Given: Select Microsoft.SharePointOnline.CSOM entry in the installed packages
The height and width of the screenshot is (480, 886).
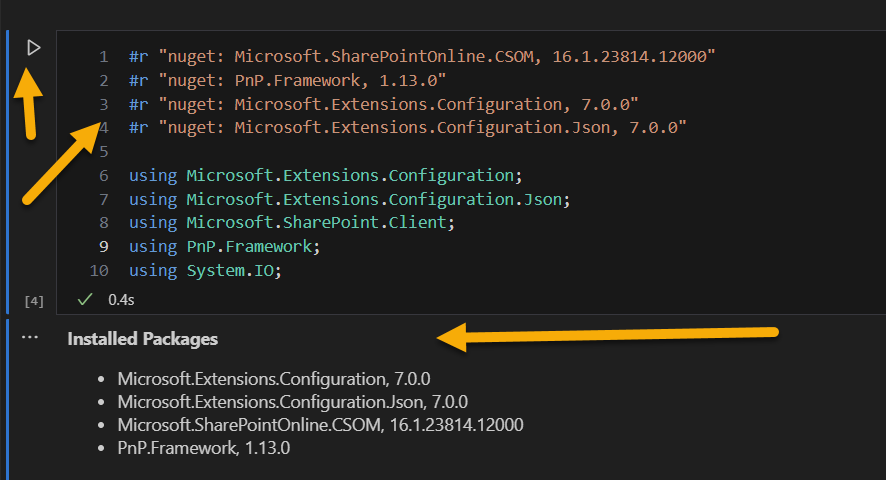Looking at the screenshot, I should (320, 425).
